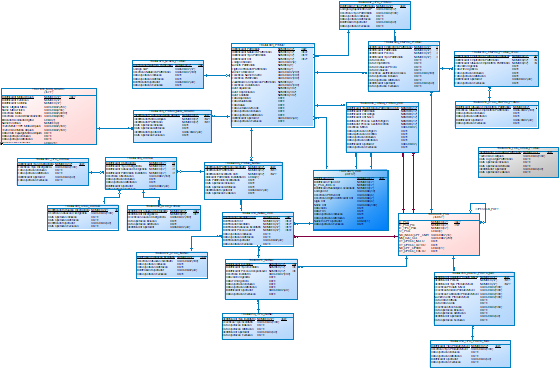This screenshot has width=560, height=368.
Task: Select the lowest entity table in the center column
Action: click(x=258, y=327)
